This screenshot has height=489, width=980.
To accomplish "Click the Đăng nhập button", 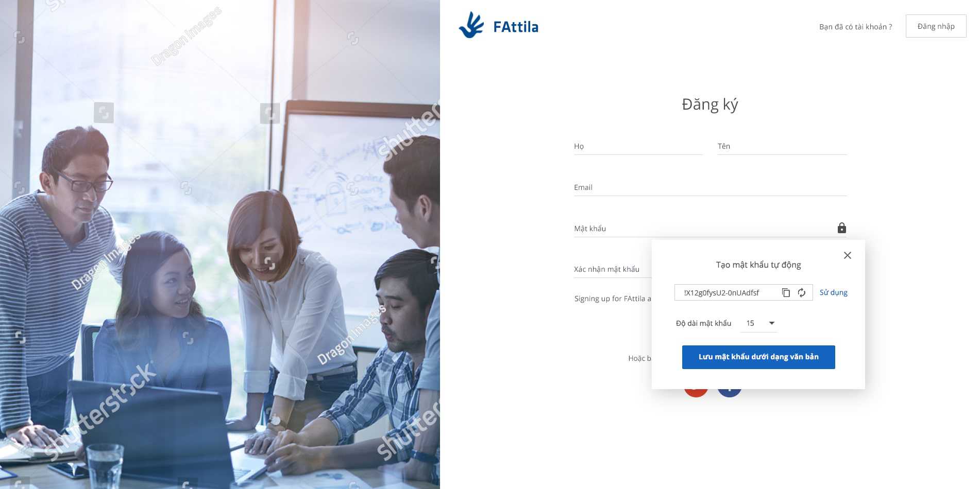I will [936, 26].
